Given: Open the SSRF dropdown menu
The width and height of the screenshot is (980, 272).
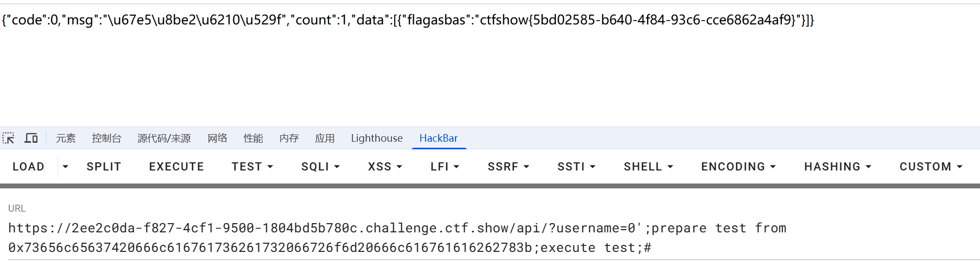Looking at the screenshot, I should pos(508,167).
